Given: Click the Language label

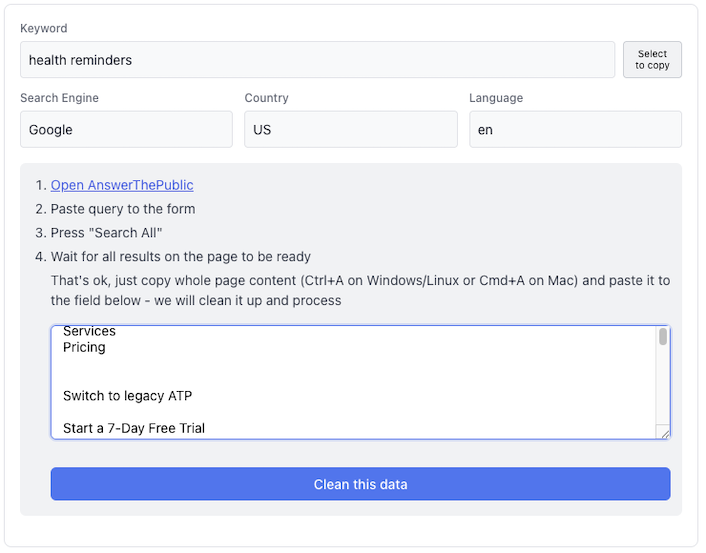Looking at the screenshot, I should (496, 98).
